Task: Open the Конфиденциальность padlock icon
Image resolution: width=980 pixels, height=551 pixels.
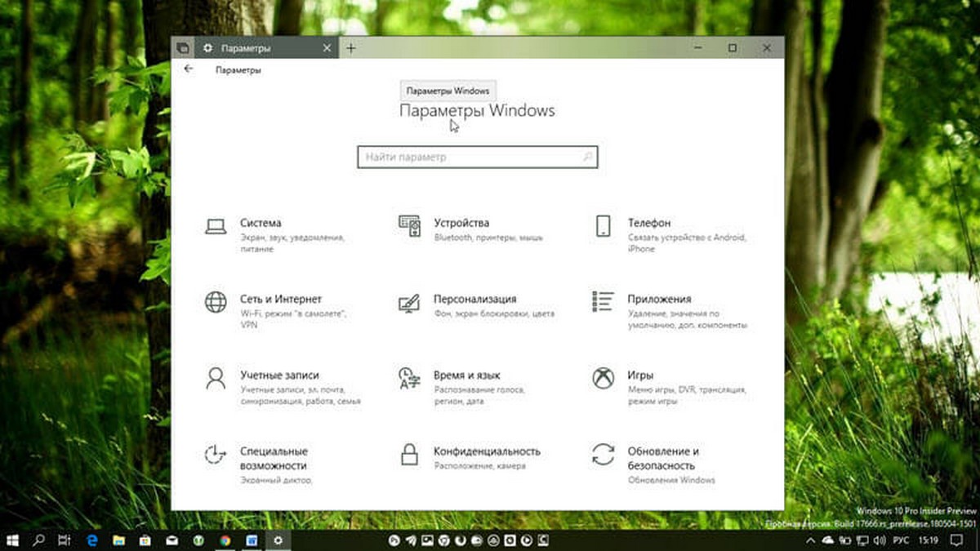Action: click(409, 454)
